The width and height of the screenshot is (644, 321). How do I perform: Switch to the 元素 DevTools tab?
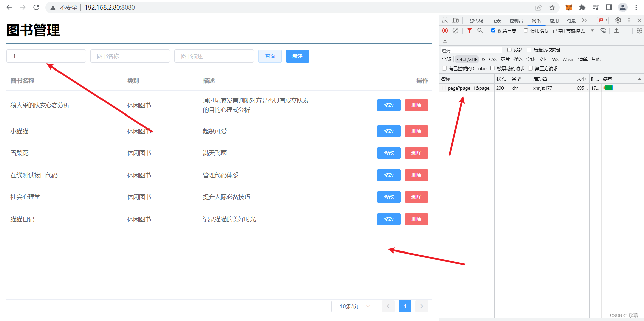496,21
